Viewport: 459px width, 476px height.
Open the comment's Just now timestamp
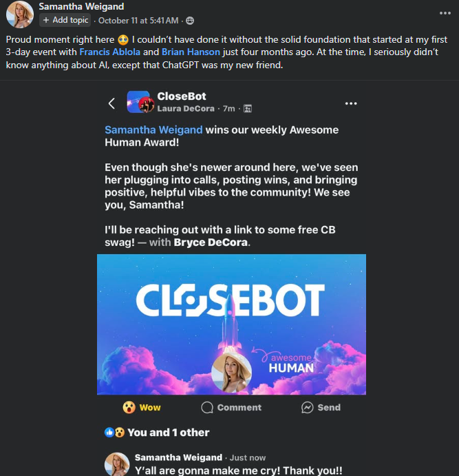click(249, 457)
